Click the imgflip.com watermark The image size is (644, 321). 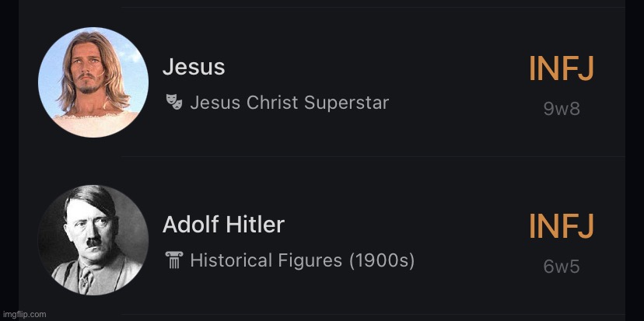[x=23, y=315]
